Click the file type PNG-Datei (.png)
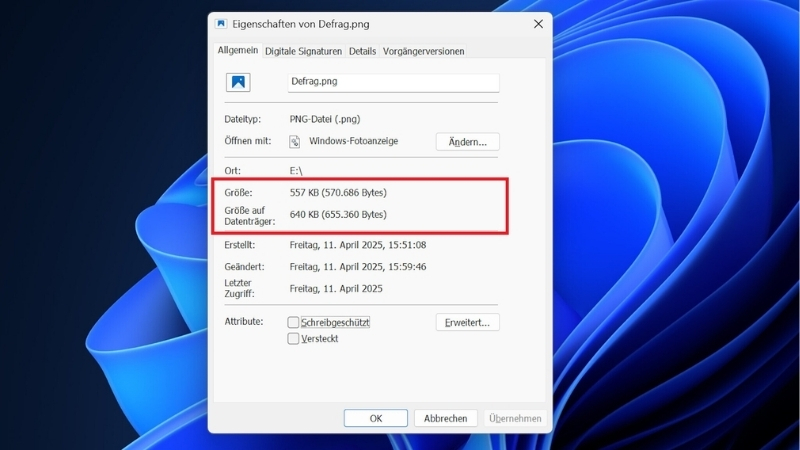The height and width of the screenshot is (450, 800). tap(325, 119)
